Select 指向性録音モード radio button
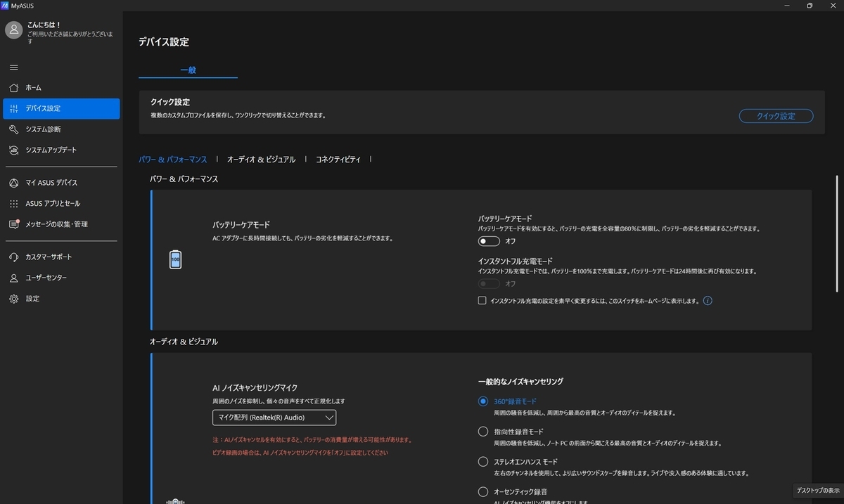The image size is (844, 504). (x=482, y=432)
